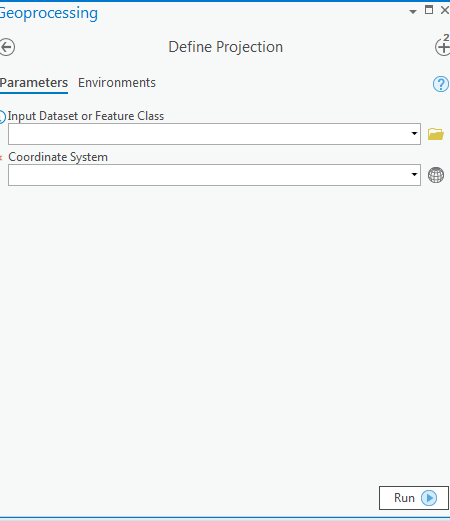Click the plus icon beside Define Projection
The image size is (450, 521).
(443, 46)
